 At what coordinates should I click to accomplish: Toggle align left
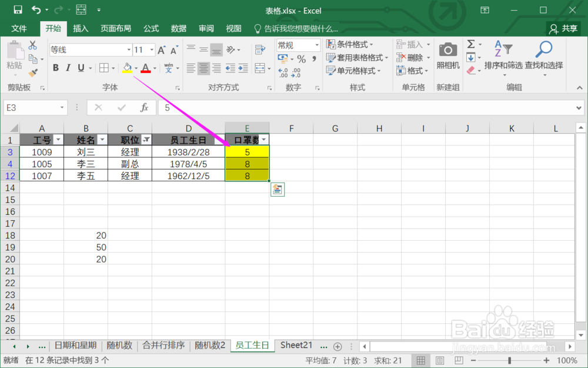tap(191, 68)
